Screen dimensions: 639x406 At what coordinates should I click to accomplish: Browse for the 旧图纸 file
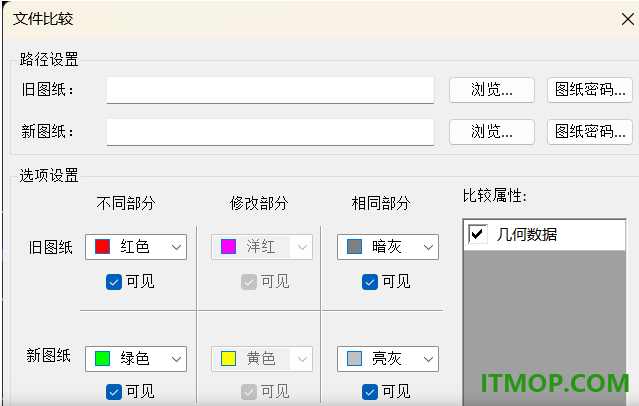492,90
